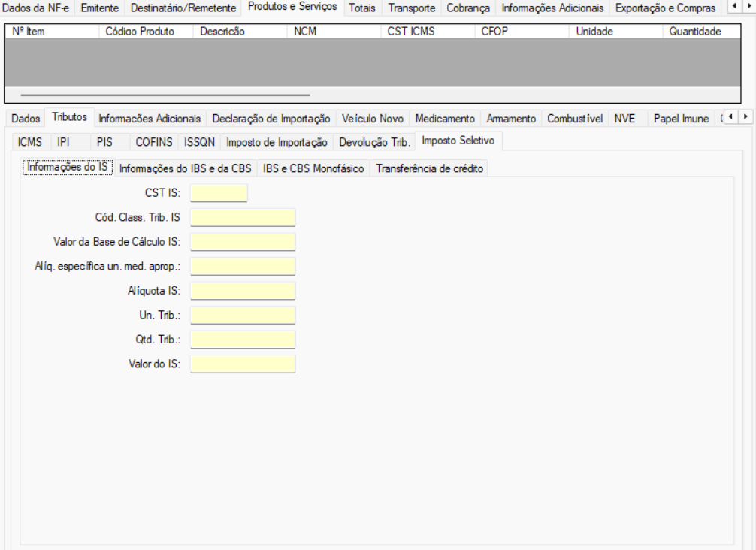The height and width of the screenshot is (550, 756).
Task: Open the ICMS tax tab
Action: (30, 142)
